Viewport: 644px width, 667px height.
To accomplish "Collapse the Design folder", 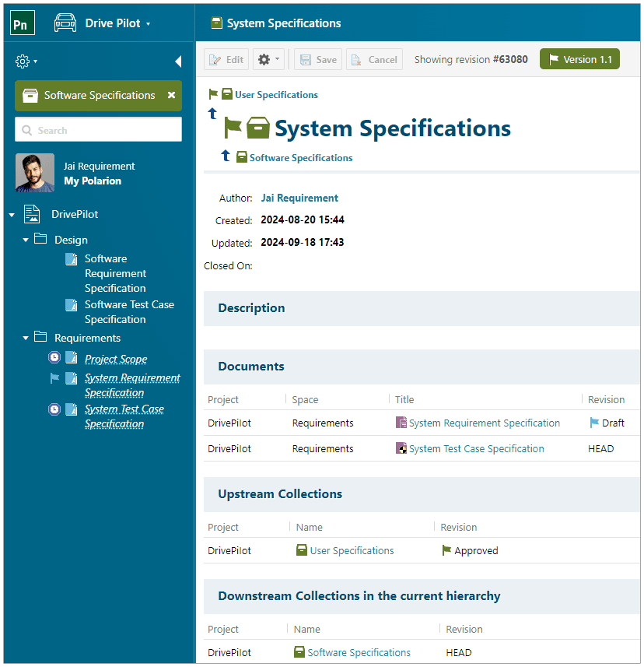I will pyautogui.click(x=26, y=240).
